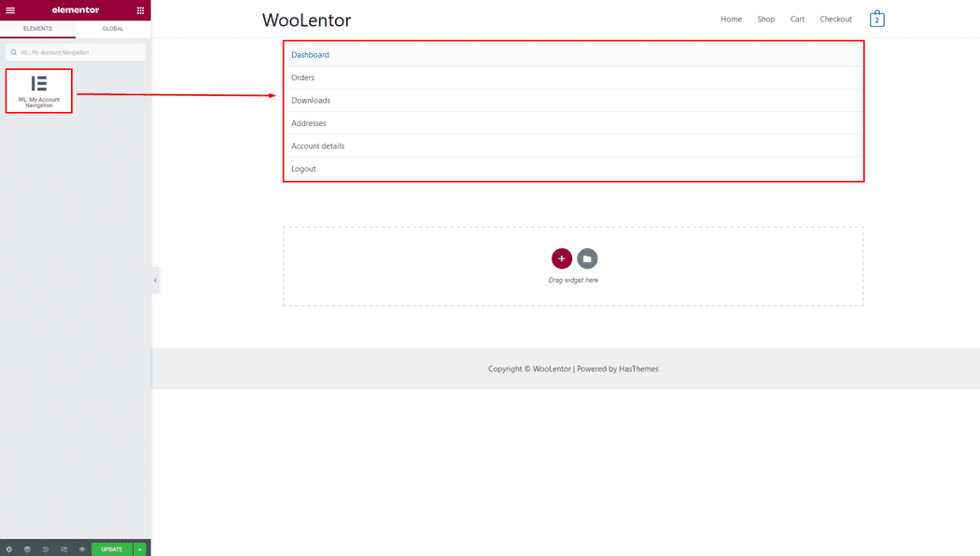The width and height of the screenshot is (980, 556).
Task: Click the WL: My Account Navigation widget
Action: point(38,91)
